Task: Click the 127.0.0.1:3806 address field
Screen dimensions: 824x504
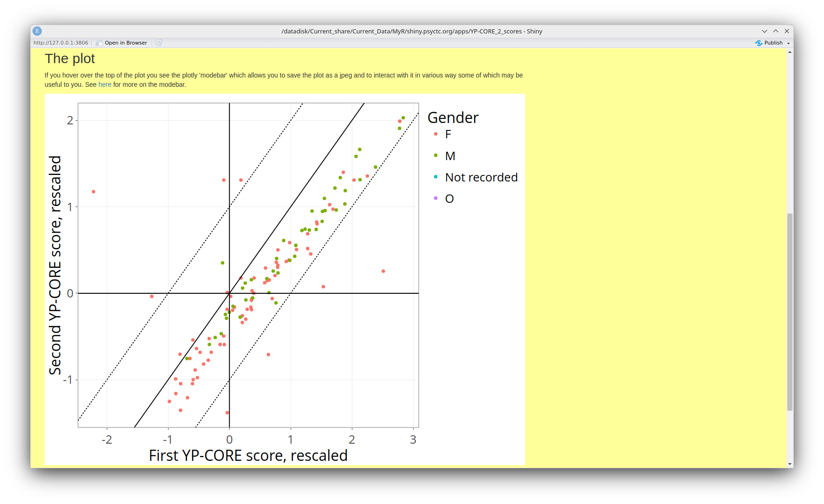Action: 61,43
